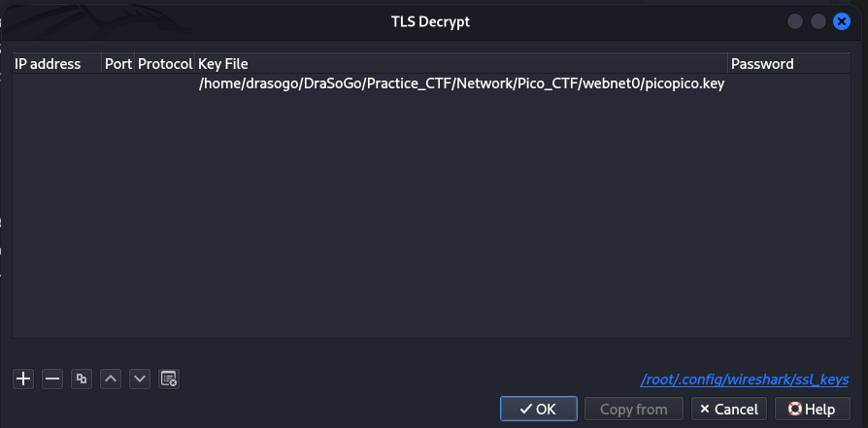Click the Copy from button

pos(634,410)
